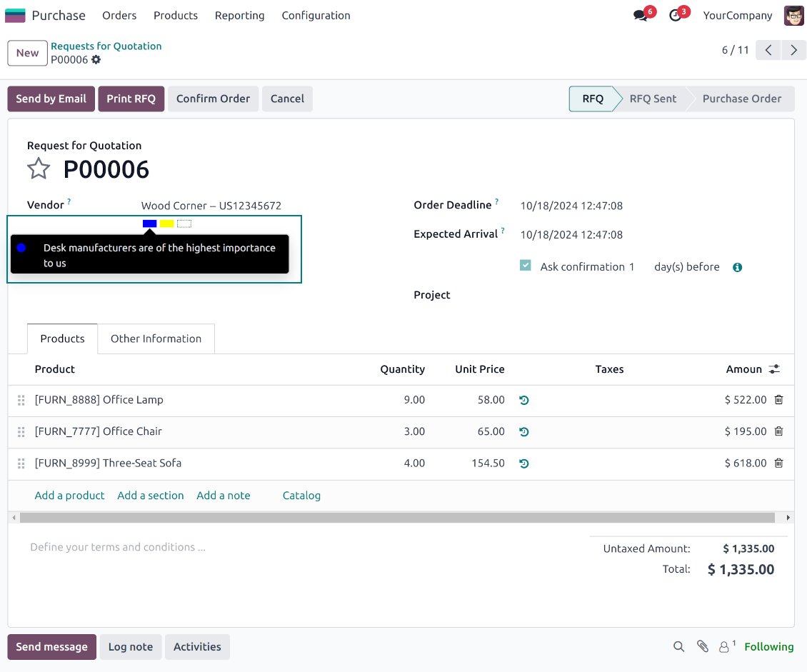Delete the Three-Seat Sofa line
Image resolution: width=807 pixels, height=672 pixels.
778,463
